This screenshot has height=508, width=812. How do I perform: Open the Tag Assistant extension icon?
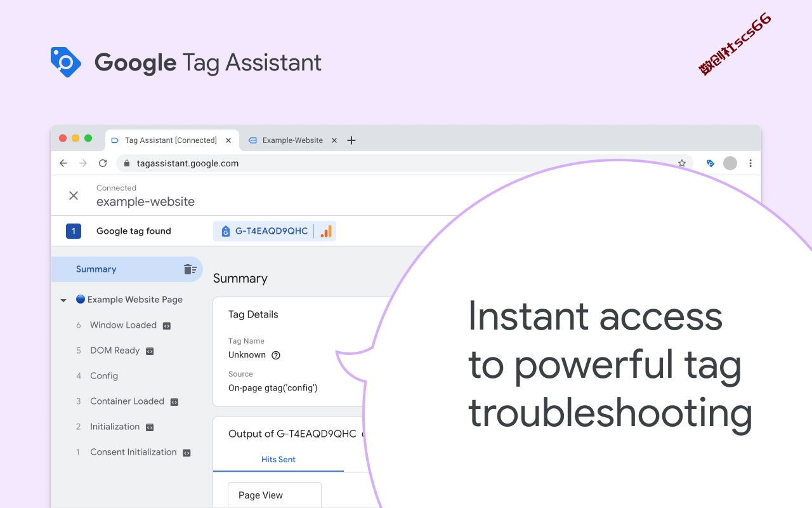pyautogui.click(x=710, y=163)
